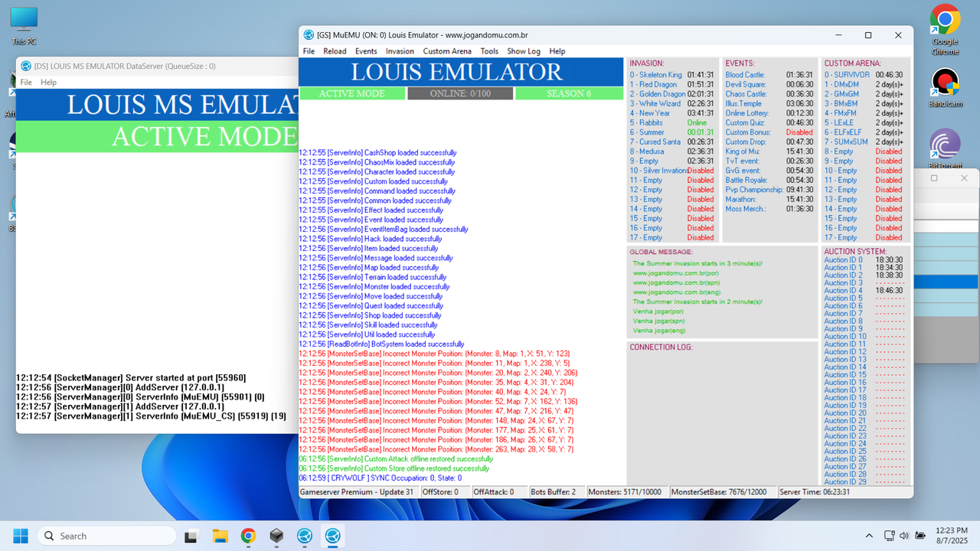
Task: Open BitTorrent desktop shortcut
Action: [946, 148]
